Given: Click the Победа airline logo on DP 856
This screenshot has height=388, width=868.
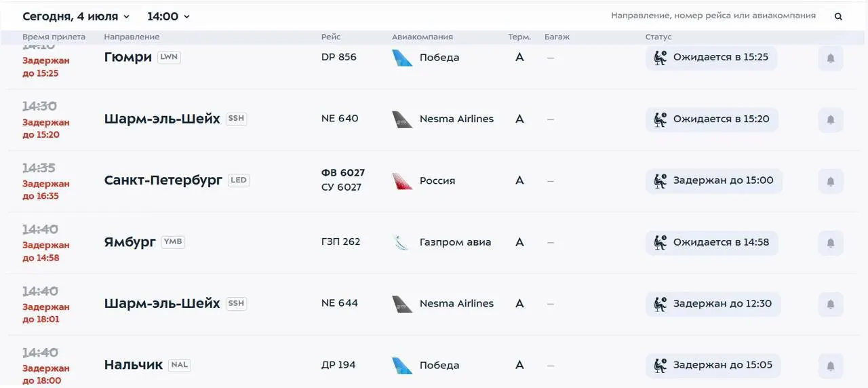Looking at the screenshot, I should tap(402, 58).
